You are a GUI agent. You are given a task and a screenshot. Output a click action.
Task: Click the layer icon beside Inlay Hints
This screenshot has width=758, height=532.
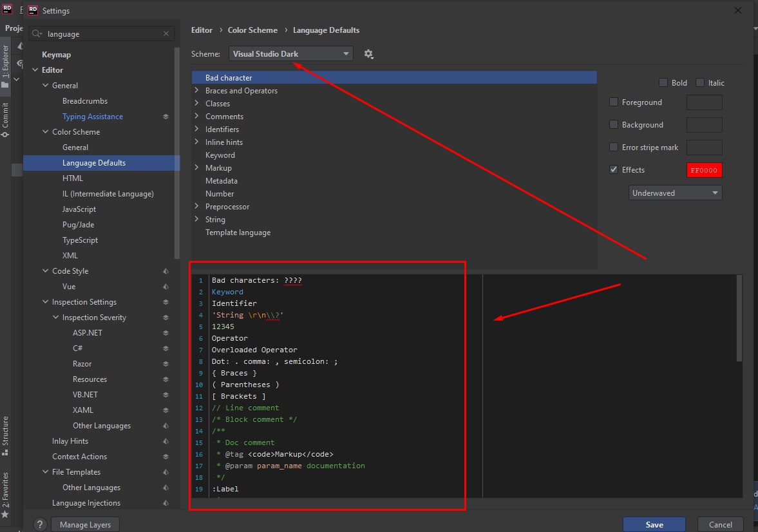click(166, 442)
